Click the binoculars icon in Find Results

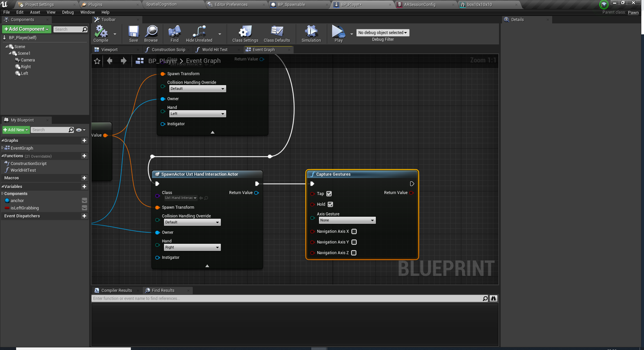[494, 298]
